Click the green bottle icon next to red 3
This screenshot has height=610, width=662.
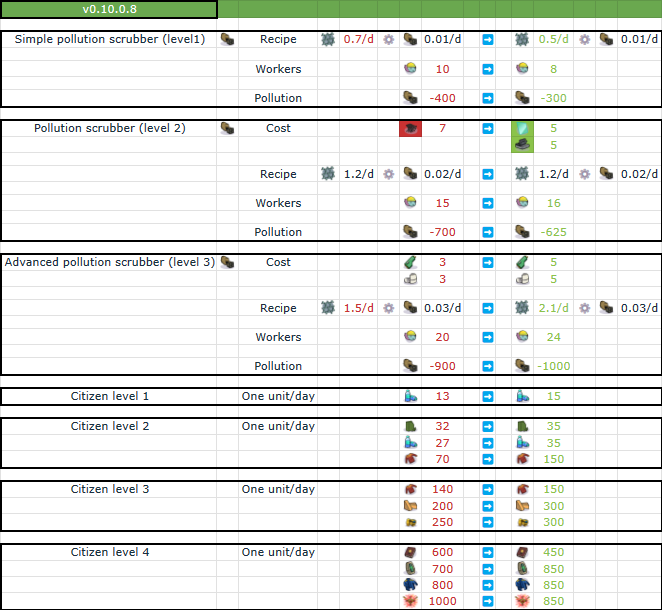click(x=410, y=262)
